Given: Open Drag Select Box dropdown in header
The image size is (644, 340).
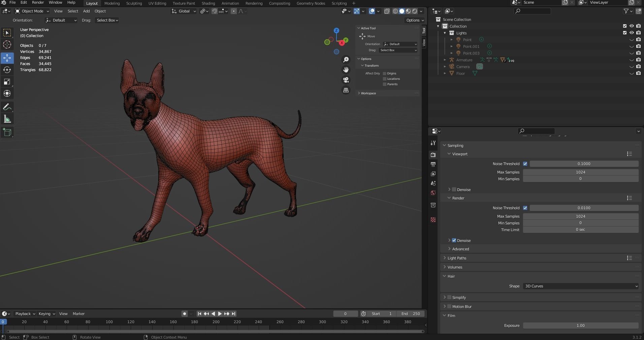Looking at the screenshot, I should point(107,20).
